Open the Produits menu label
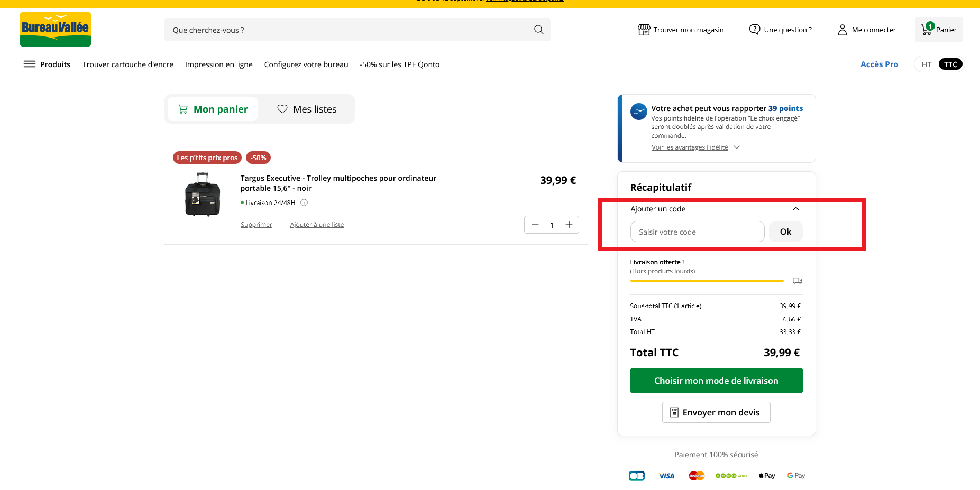This screenshot has height=490, width=980. (x=55, y=64)
